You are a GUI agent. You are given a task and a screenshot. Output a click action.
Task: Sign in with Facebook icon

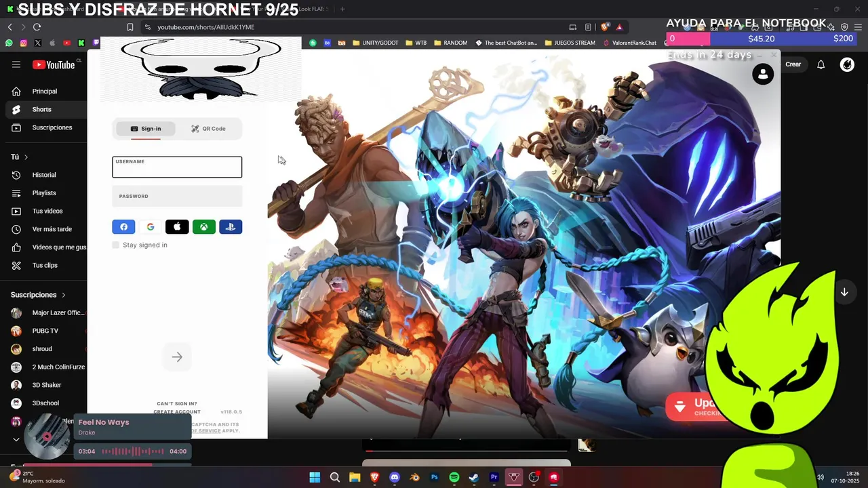pyautogui.click(x=123, y=227)
